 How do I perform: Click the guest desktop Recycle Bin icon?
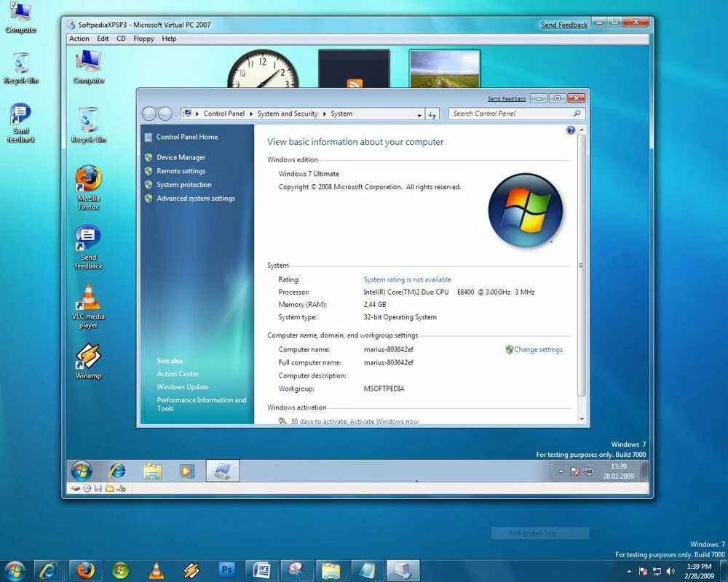pyautogui.click(x=88, y=125)
